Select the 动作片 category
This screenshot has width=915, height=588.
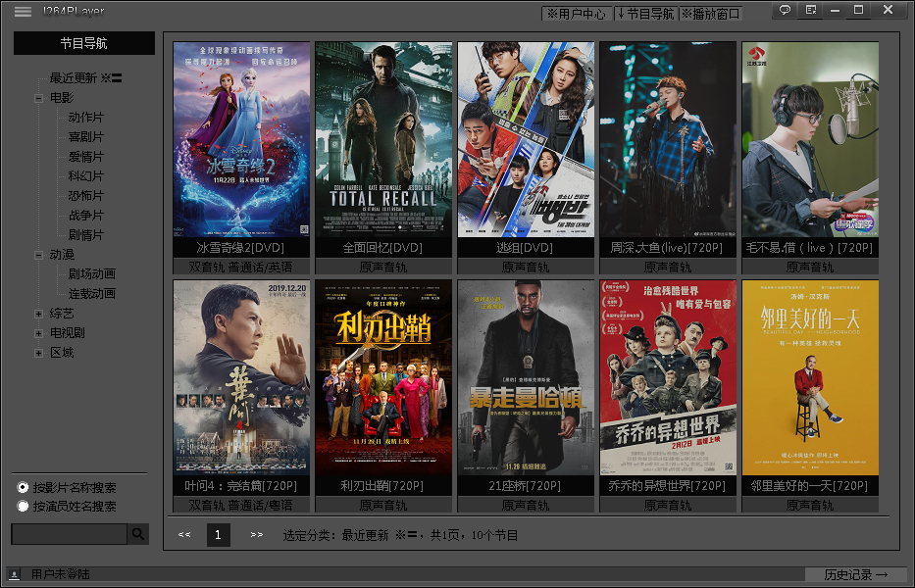click(85, 118)
